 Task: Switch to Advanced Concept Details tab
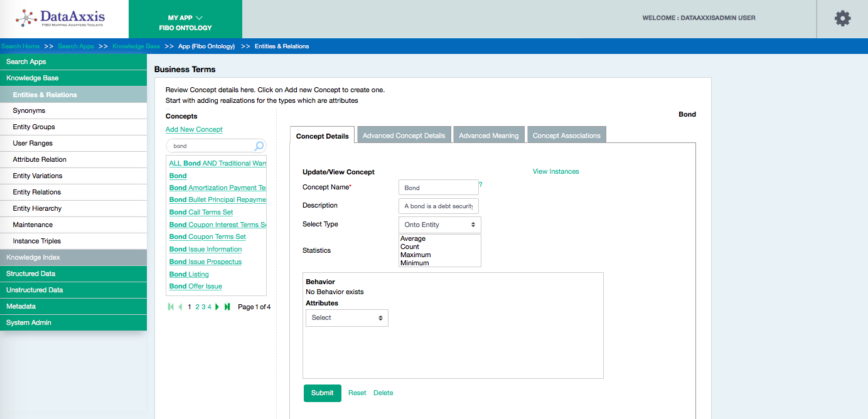[x=404, y=135]
